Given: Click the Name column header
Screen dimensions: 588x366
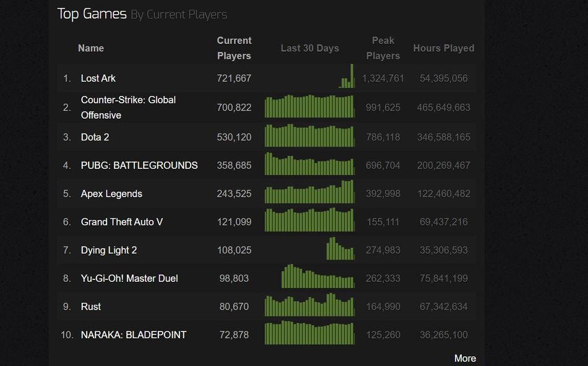Looking at the screenshot, I should click(91, 48).
